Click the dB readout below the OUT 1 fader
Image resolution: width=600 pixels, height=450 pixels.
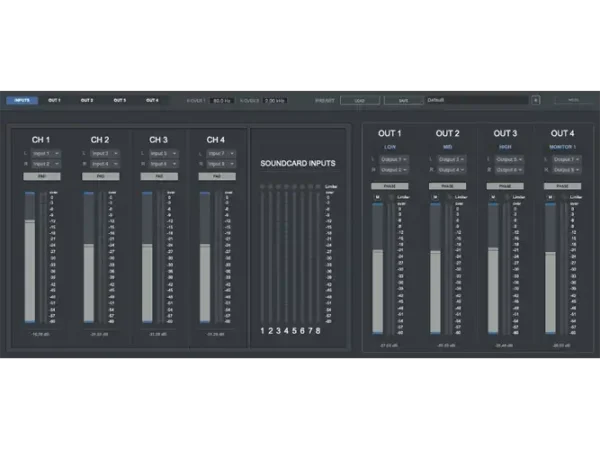pyautogui.click(x=389, y=346)
